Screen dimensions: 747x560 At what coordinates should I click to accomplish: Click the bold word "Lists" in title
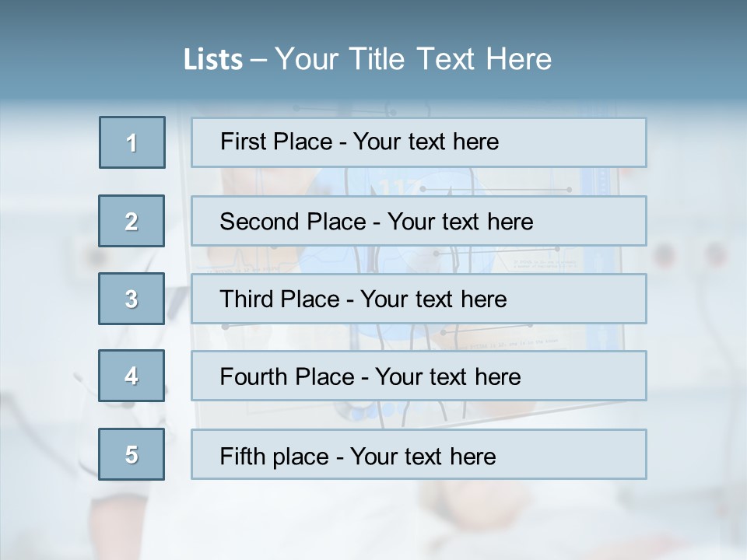213,60
